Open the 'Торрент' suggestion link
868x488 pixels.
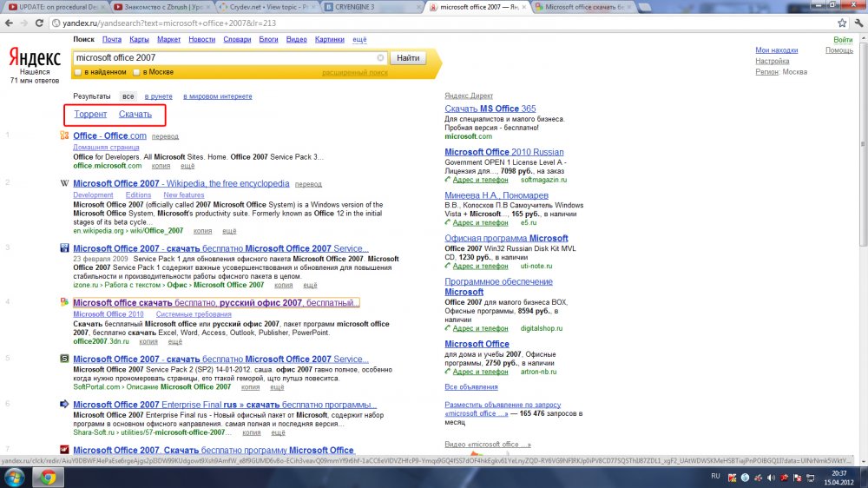click(90, 114)
